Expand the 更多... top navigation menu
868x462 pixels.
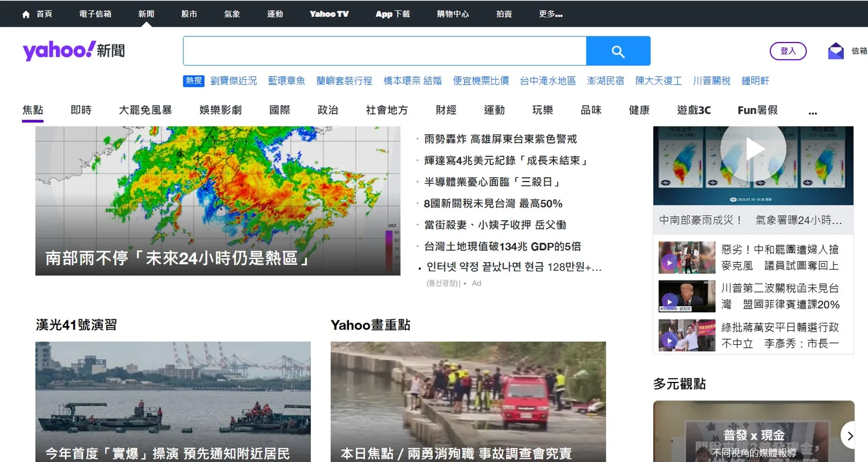(x=551, y=14)
